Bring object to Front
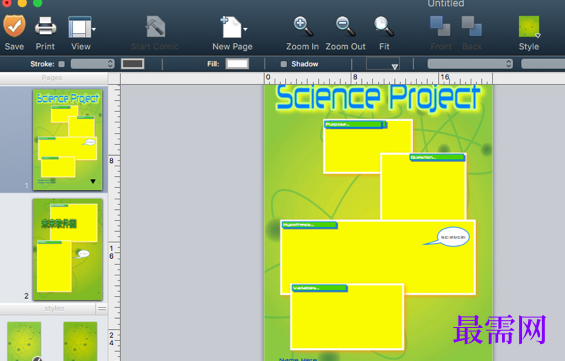The image size is (565, 361). pyautogui.click(x=440, y=26)
